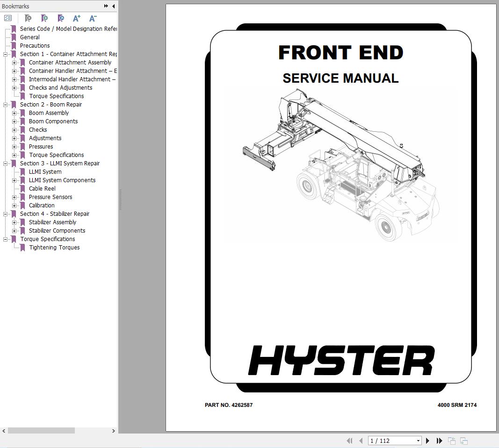Click bookmark icon beside General

[x=14, y=37]
